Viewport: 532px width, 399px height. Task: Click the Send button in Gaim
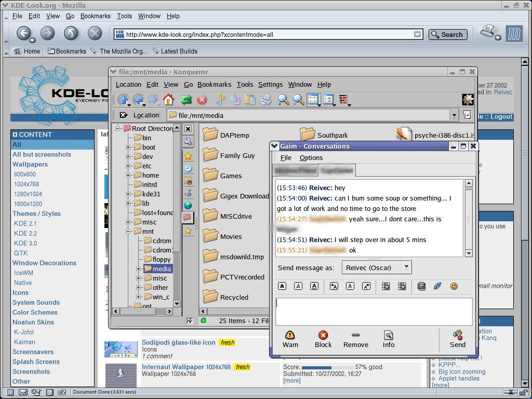point(457,339)
